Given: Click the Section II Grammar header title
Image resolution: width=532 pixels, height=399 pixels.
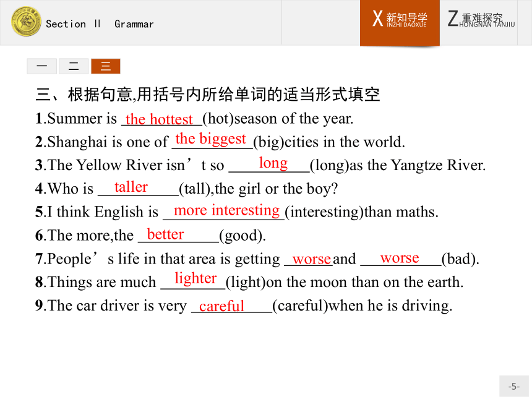Looking at the screenshot, I should click(100, 24).
